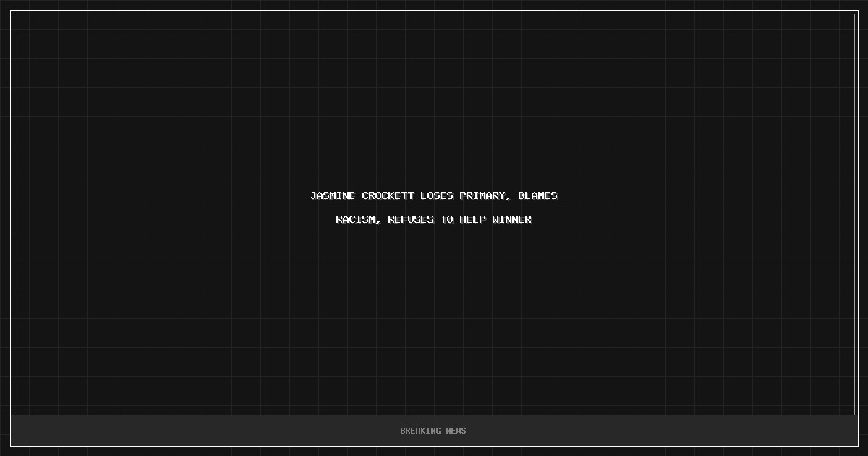Image resolution: width=868 pixels, height=456 pixels.
Task: Select the word NEWS in the bottom bar
Action: pyautogui.click(x=456, y=431)
